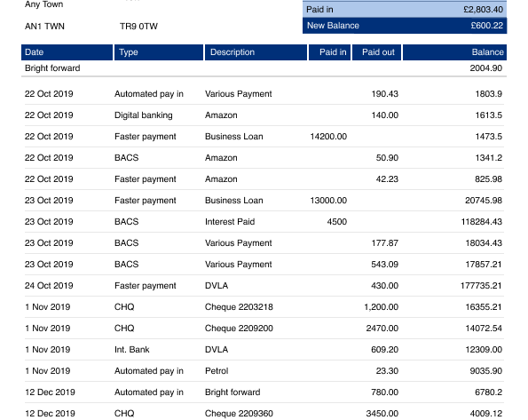Viewport: 528px width, 420px height.
Task: Select the Digital banking type cell
Action: pyautogui.click(x=144, y=115)
